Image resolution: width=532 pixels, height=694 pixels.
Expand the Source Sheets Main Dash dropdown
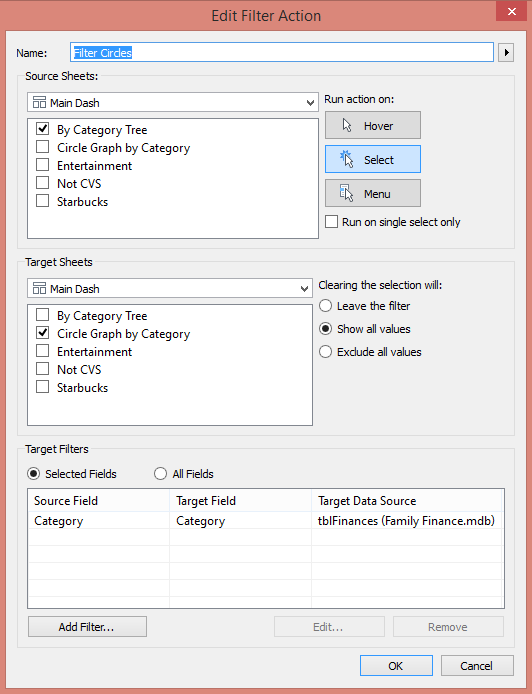point(173,102)
